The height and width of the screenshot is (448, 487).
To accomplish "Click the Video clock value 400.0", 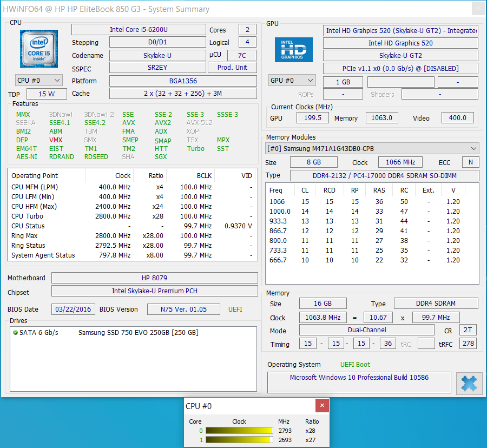I will click(457, 117).
